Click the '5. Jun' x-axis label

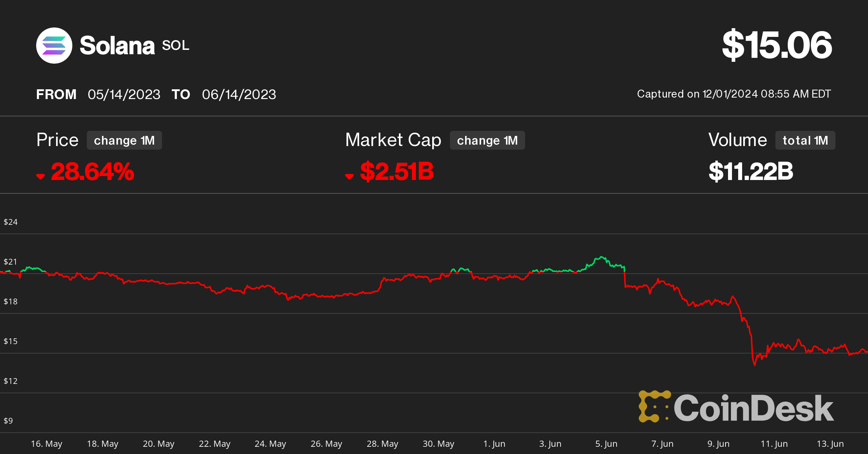pos(607,444)
